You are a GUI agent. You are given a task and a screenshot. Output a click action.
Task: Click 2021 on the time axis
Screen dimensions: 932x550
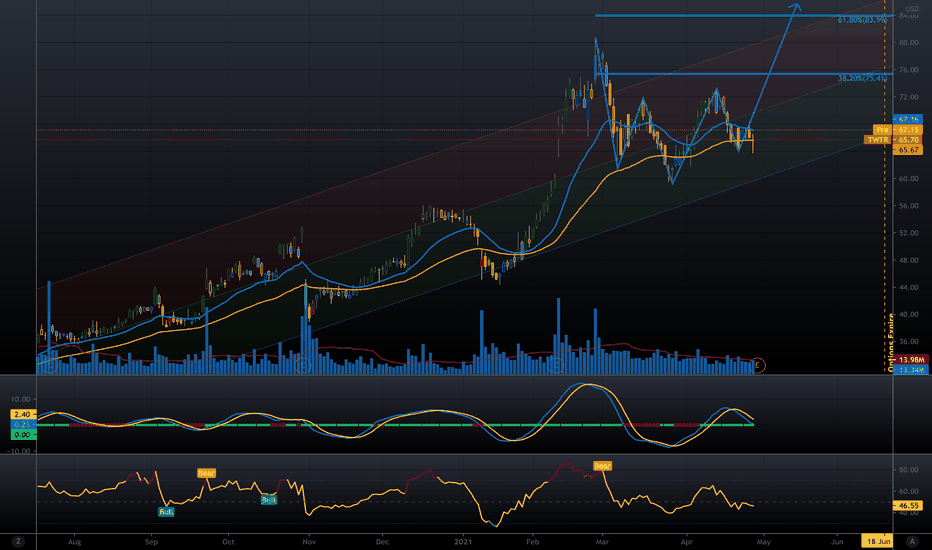[x=462, y=542]
